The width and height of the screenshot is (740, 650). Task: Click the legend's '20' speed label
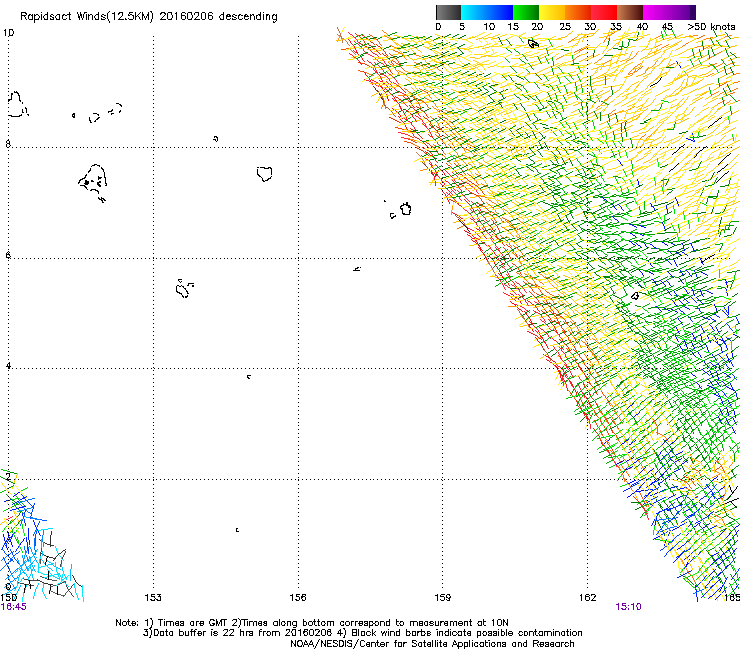(537, 27)
